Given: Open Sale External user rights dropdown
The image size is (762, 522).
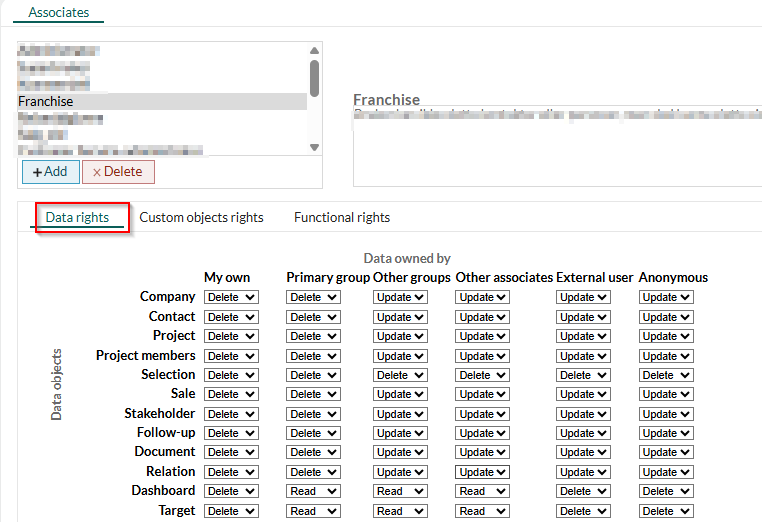Looking at the screenshot, I should [584, 394].
